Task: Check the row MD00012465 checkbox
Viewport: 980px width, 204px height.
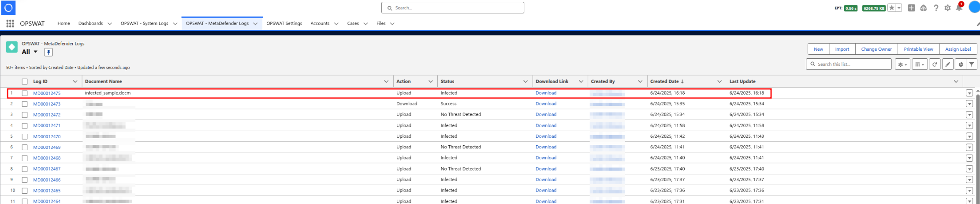Action: tap(25, 191)
